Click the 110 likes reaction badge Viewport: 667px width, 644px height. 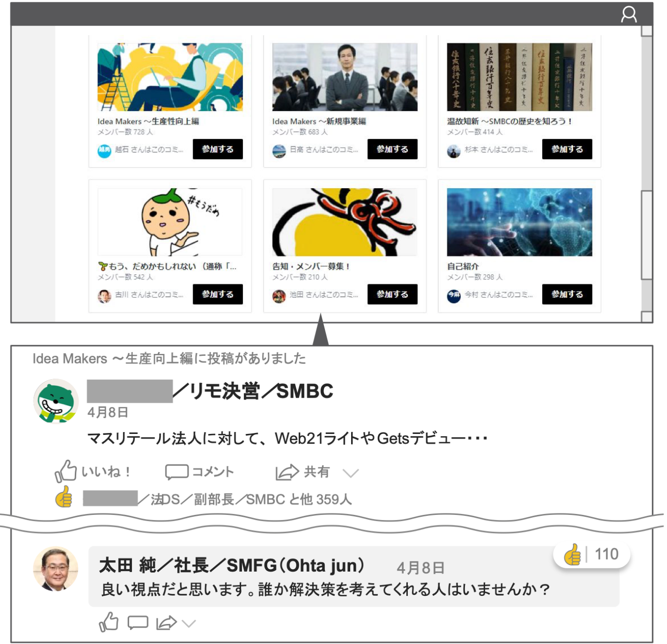tap(591, 554)
